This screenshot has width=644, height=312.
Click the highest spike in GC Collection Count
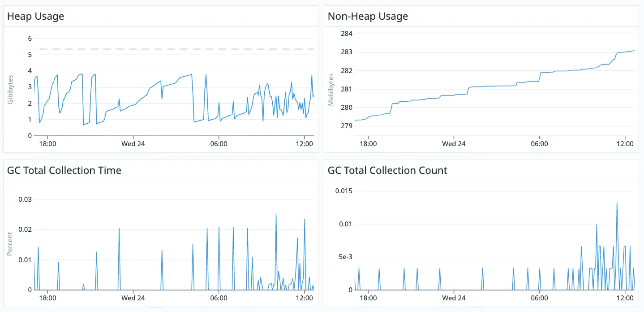617,204
